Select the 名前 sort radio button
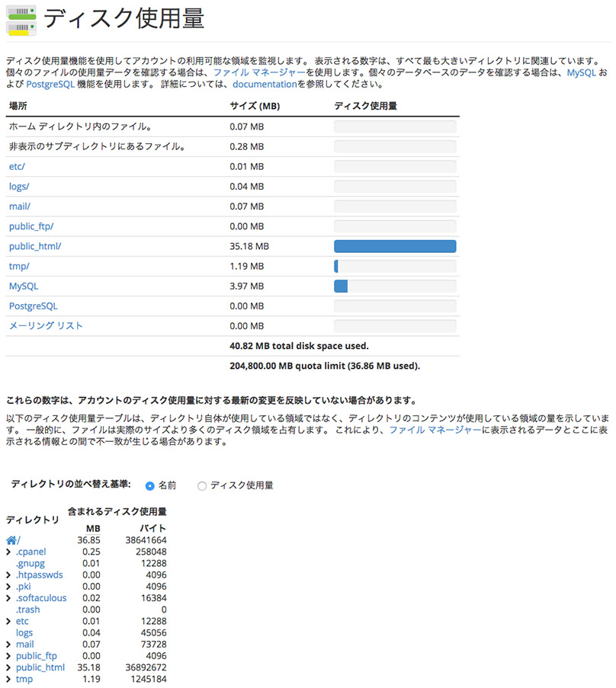The width and height of the screenshot is (616, 688). click(x=149, y=486)
